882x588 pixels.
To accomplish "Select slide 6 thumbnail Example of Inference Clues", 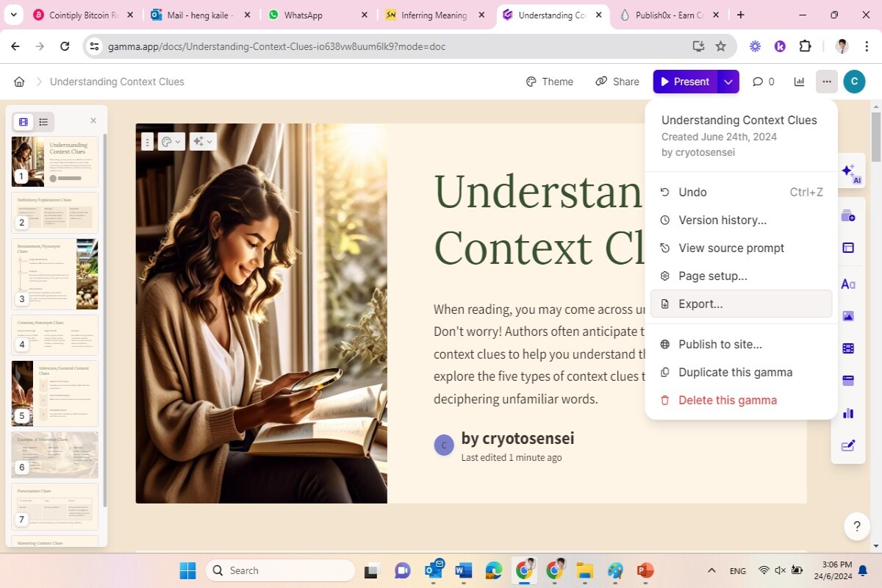I will click(55, 455).
